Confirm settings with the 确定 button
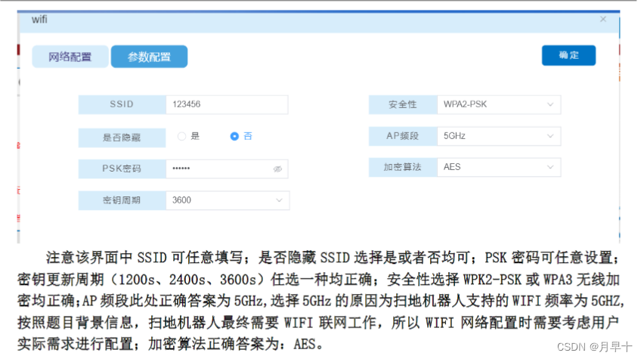 coord(568,55)
